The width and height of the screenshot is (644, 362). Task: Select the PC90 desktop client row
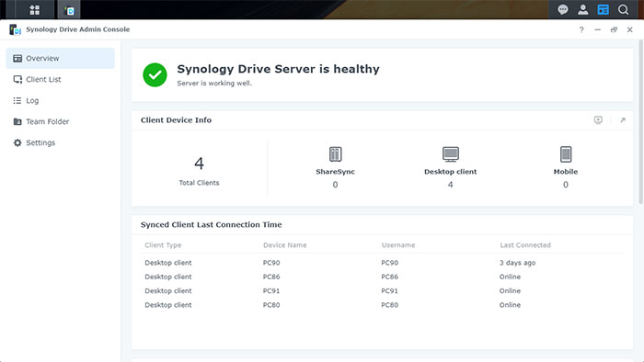[382, 263]
